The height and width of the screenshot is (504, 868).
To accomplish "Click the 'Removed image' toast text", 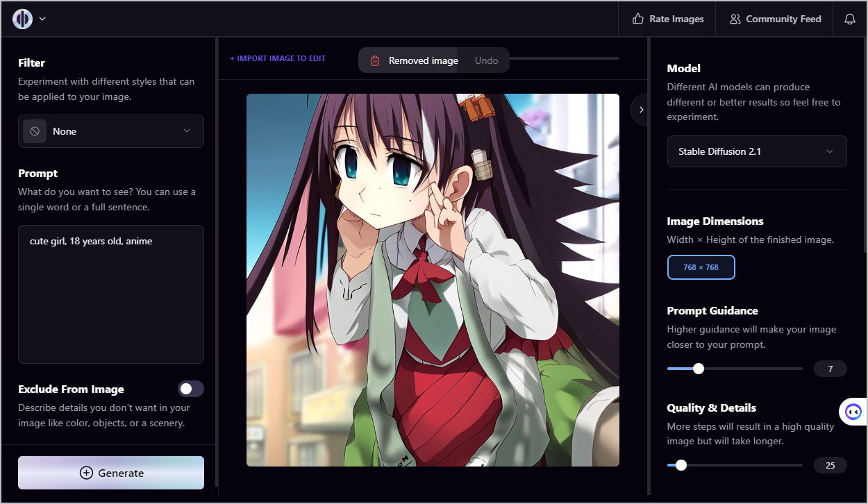I will (424, 60).
